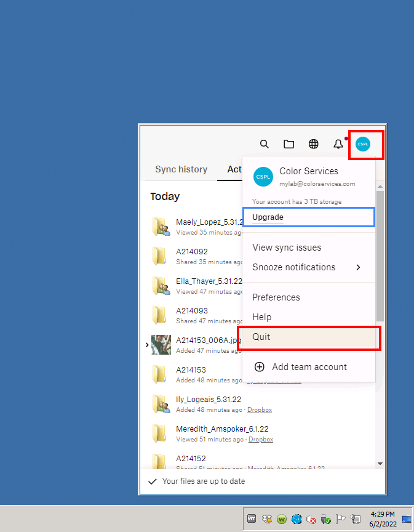Click the scrollbar down arrow
The width and height of the screenshot is (414, 532).
pos(380,463)
